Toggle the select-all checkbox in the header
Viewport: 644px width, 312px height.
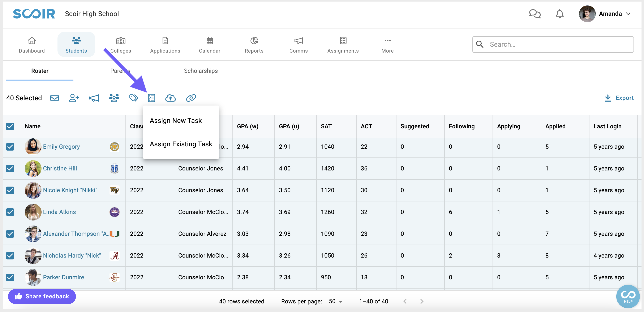pos(10,126)
